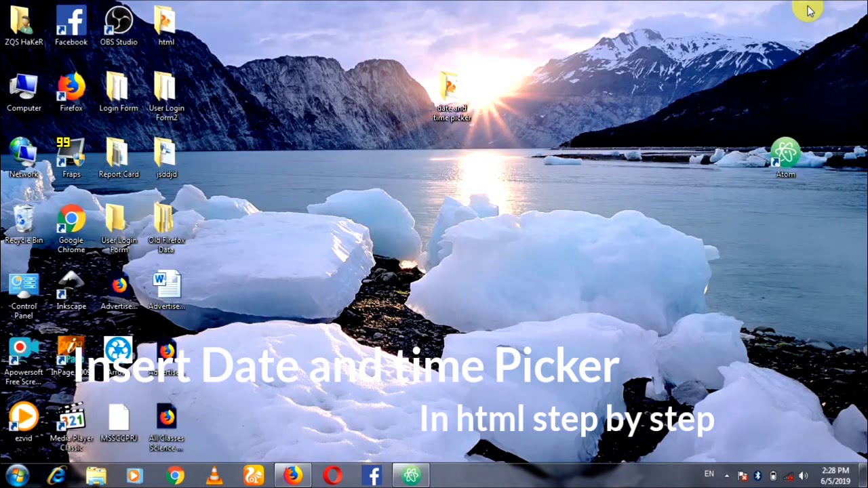Select All Classes Science Firefox file
868x488 pixels.
(x=166, y=427)
